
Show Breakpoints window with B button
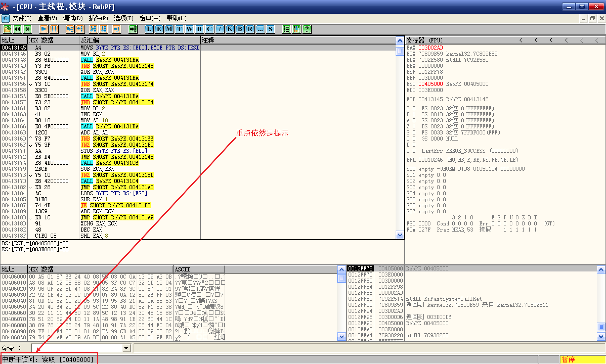click(240, 29)
